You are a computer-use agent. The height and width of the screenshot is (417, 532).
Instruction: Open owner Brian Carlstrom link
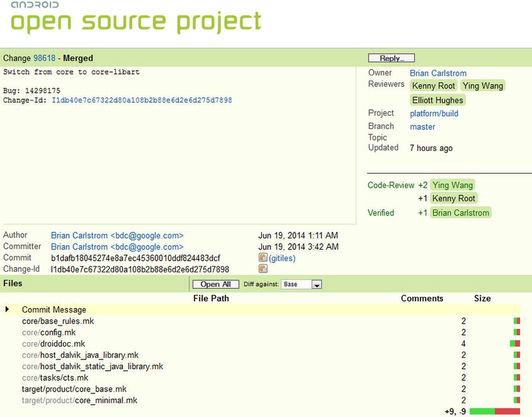tap(438, 73)
